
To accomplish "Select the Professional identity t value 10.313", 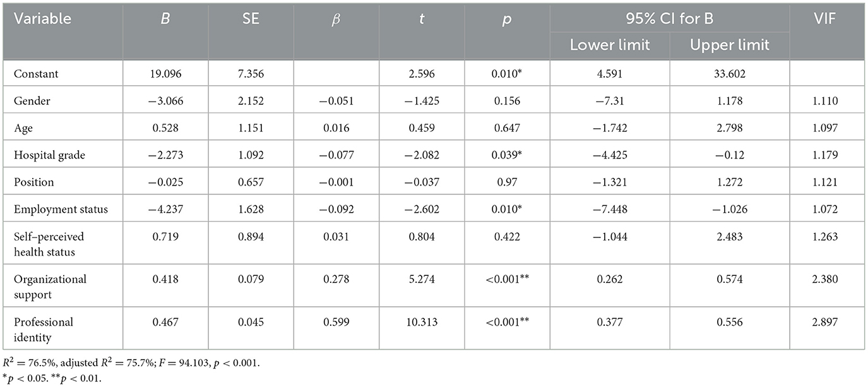I will [x=422, y=322].
